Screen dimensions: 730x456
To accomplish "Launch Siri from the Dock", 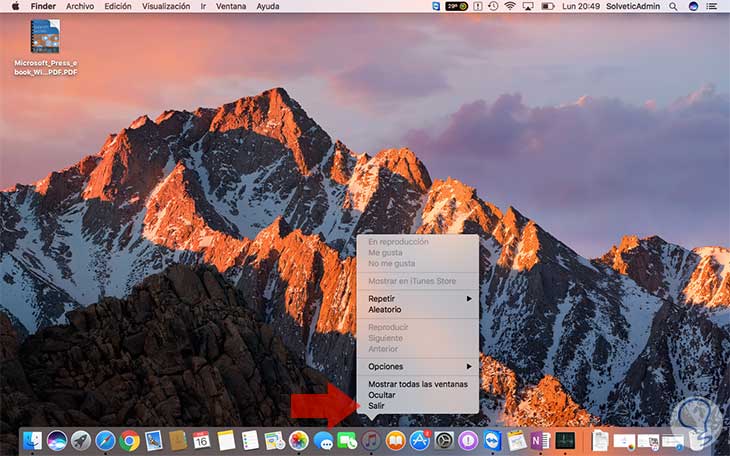I will click(x=57, y=440).
